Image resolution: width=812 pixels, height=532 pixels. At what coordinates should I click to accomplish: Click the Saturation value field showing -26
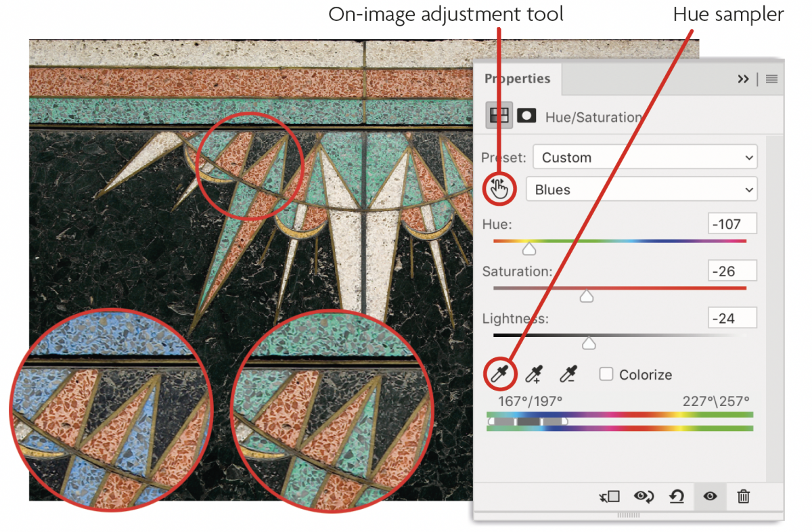click(732, 271)
